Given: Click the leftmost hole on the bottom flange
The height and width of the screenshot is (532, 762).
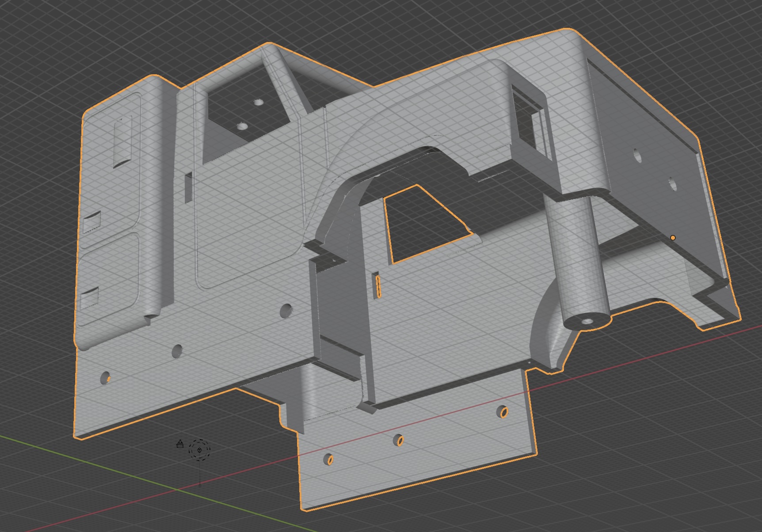Looking at the screenshot, I should pos(329,460).
